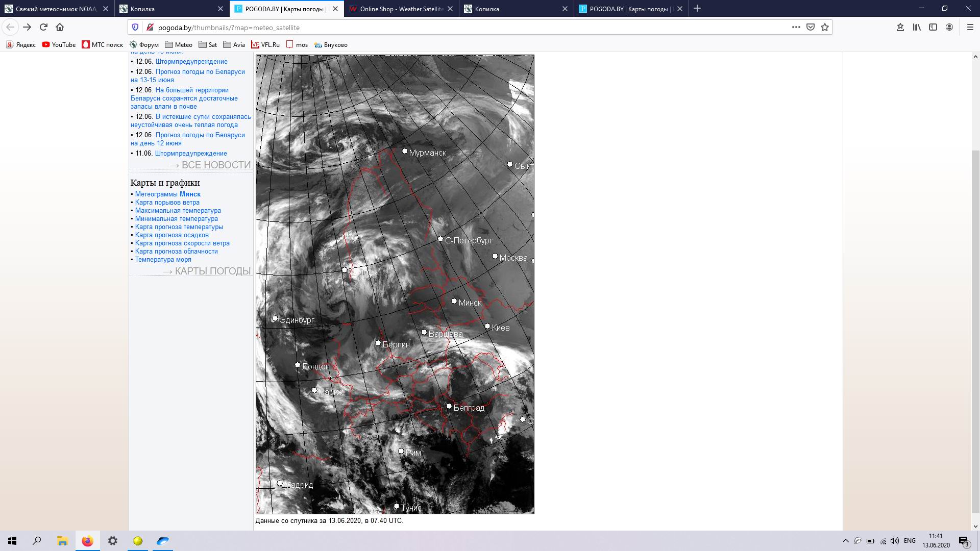Click the satellite cloud image

[395, 284]
